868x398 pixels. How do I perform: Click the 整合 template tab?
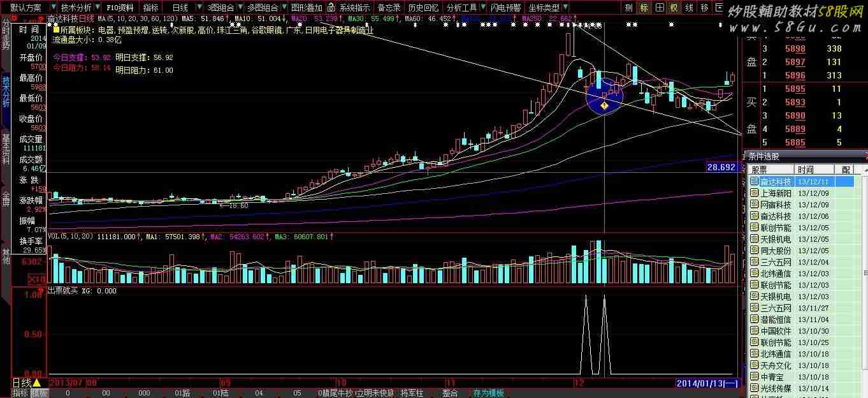click(451, 393)
